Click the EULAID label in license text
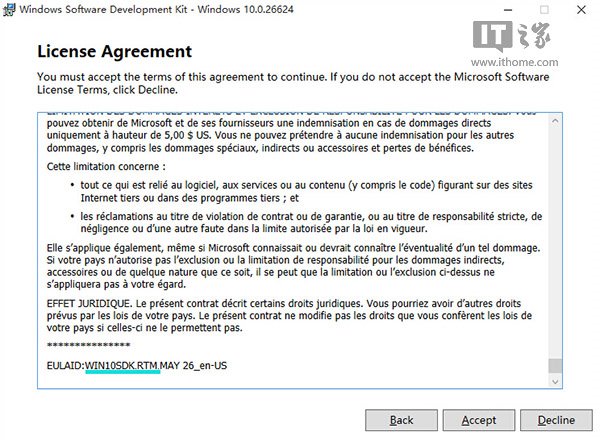The image size is (600, 440). (x=64, y=365)
